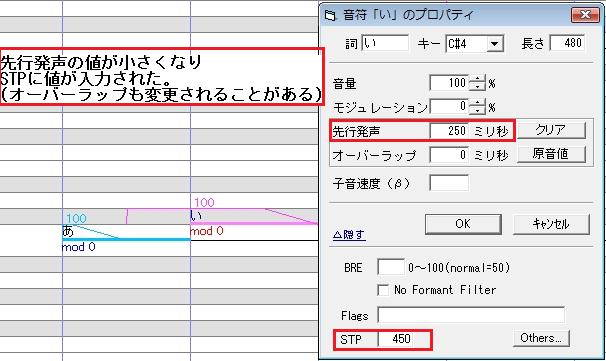
Task: Click the overlap field showing 0
Action: click(449, 155)
